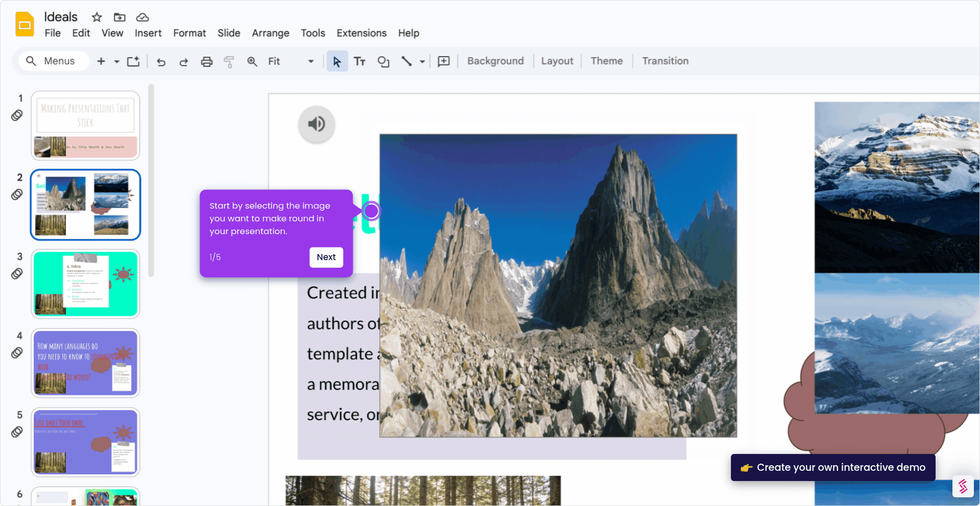Expand the new slide layout dropdown arrow

click(x=117, y=62)
